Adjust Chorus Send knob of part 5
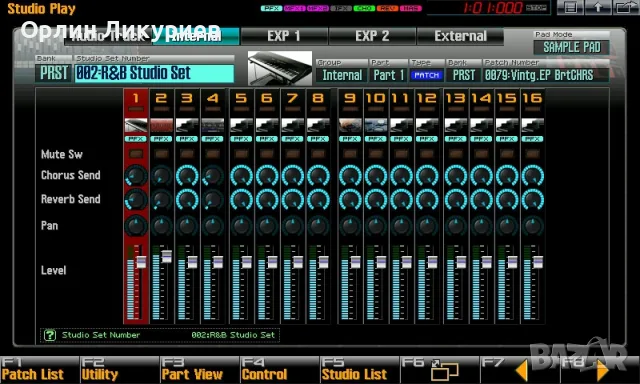640x384 pixels. [x=241, y=176]
